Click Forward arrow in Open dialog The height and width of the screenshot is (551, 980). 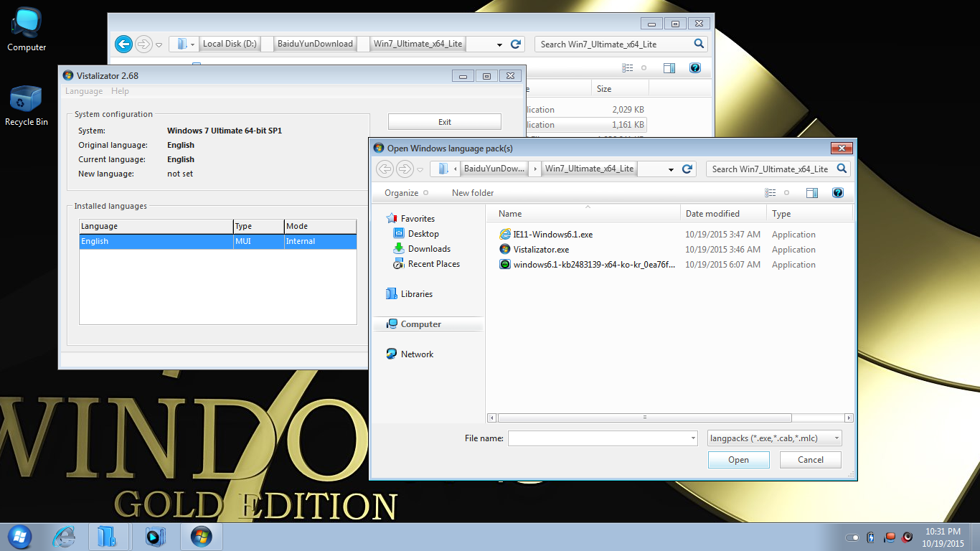(405, 169)
